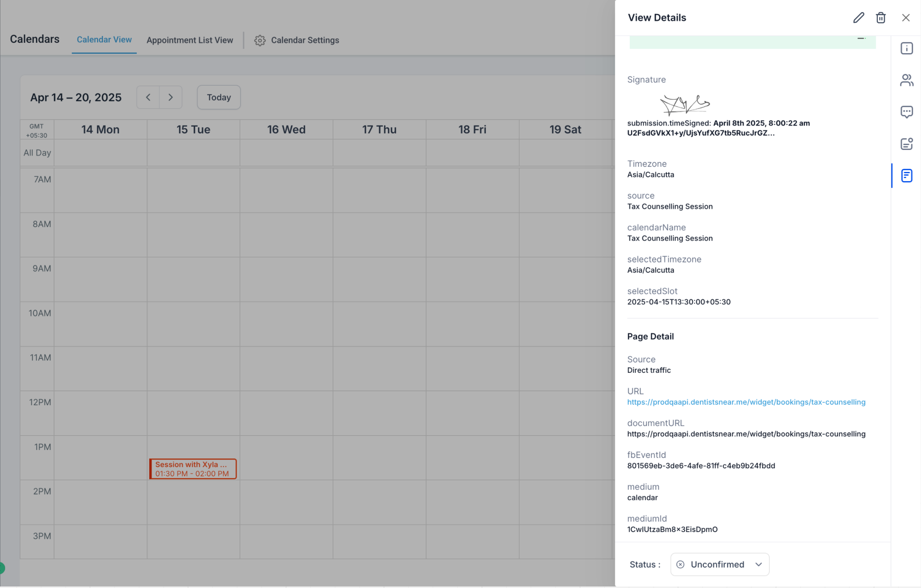Close the View Details panel
The height and width of the screenshot is (588, 921).
[906, 18]
